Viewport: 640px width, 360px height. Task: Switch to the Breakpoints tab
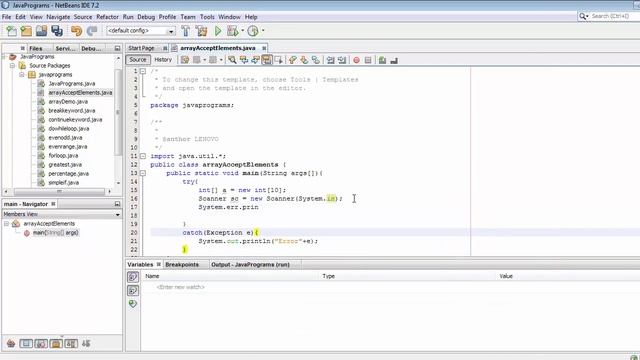pos(182,264)
